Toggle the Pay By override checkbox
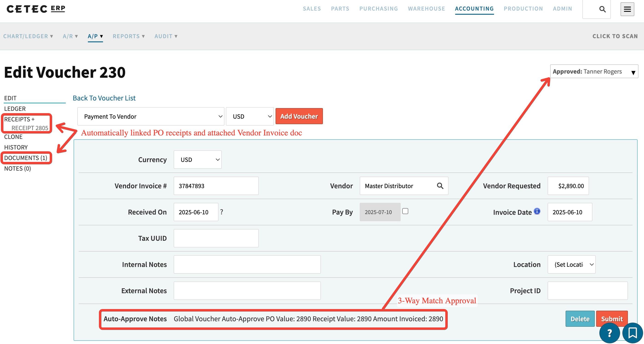644x344 pixels. pos(405,211)
